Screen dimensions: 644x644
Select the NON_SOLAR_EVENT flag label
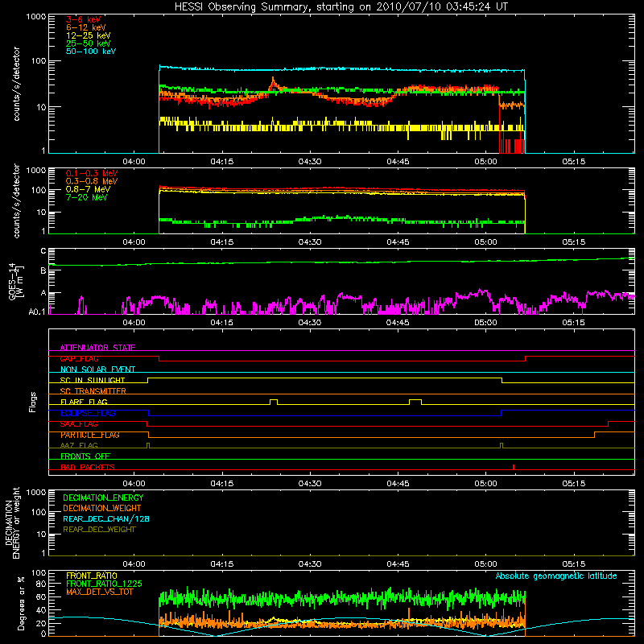point(97,369)
